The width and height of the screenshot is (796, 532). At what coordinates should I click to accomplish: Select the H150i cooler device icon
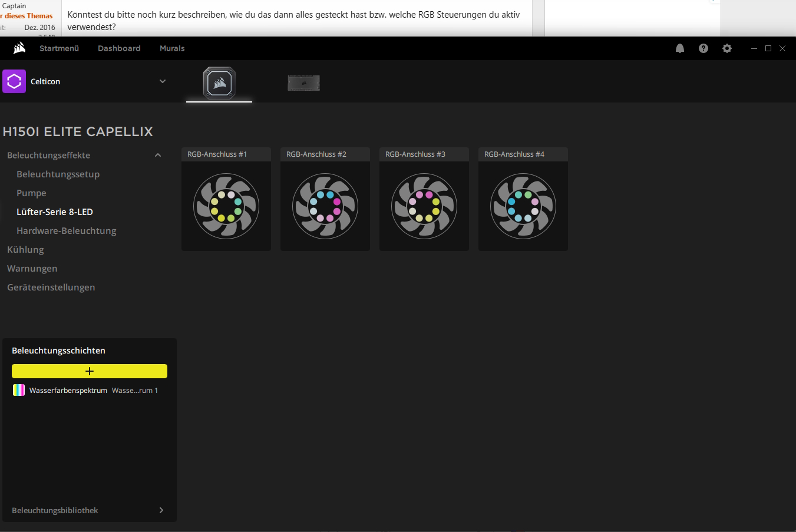click(x=219, y=83)
